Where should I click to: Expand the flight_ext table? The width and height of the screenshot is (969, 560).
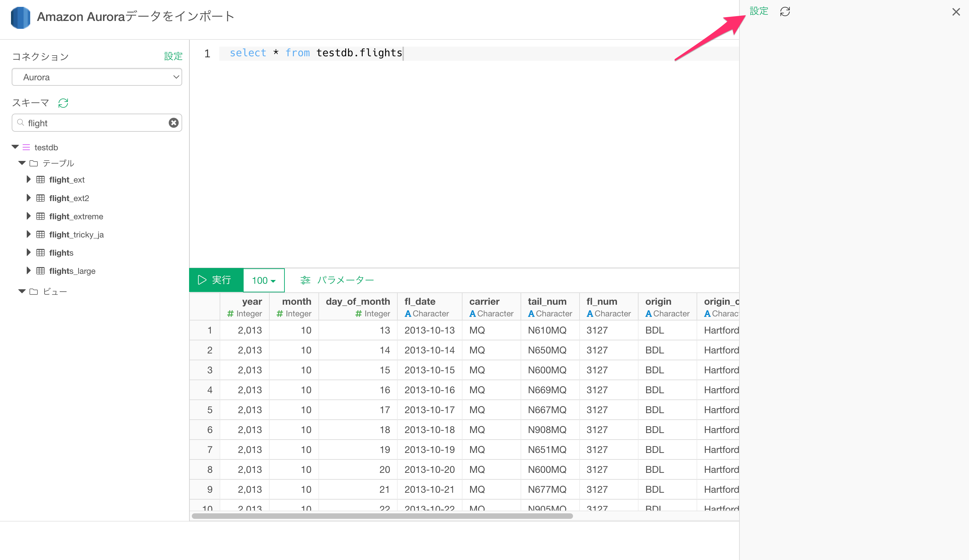[x=28, y=179]
